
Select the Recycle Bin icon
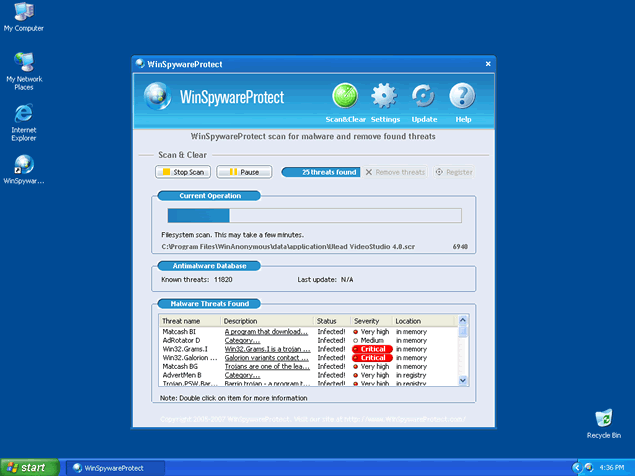pyautogui.click(x=603, y=419)
